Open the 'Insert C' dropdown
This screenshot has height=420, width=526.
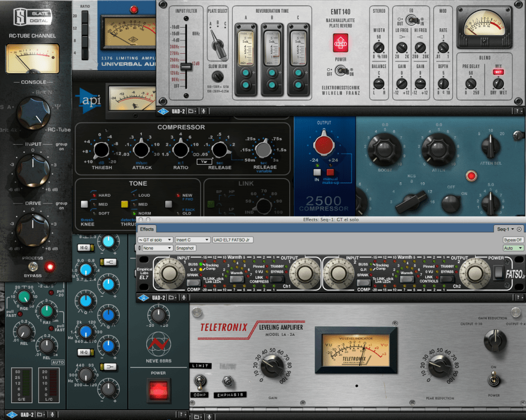click(192, 240)
